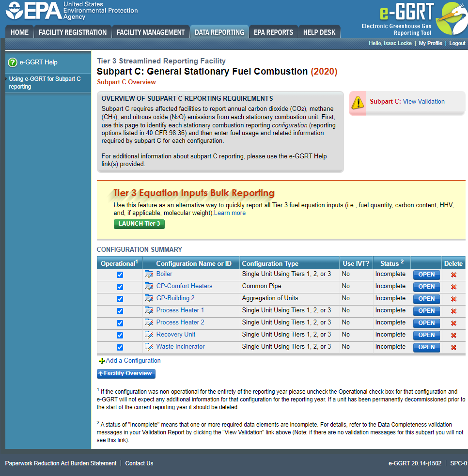The width and height of the screenshot is (468, 476).
Task: Click edit icon beside Process Heater 2
Action: (x=149, y=322)
